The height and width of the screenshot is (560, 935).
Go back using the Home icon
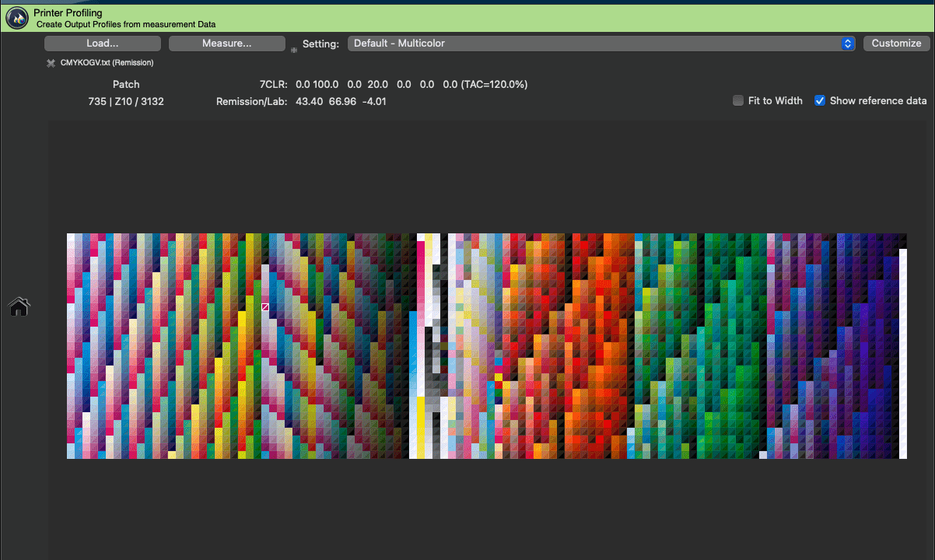tap(19, 307)
